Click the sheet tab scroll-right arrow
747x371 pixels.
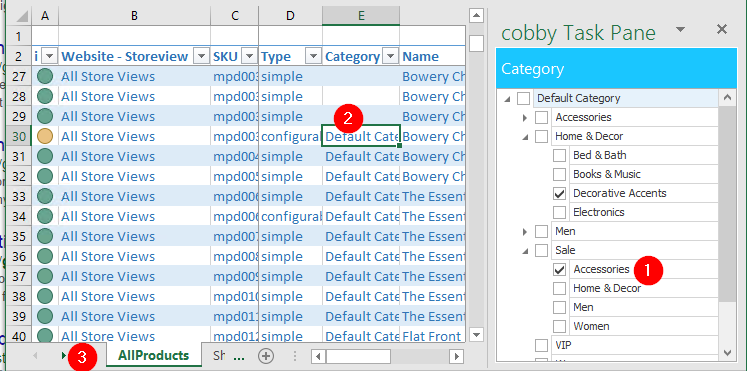click(64, 355)
